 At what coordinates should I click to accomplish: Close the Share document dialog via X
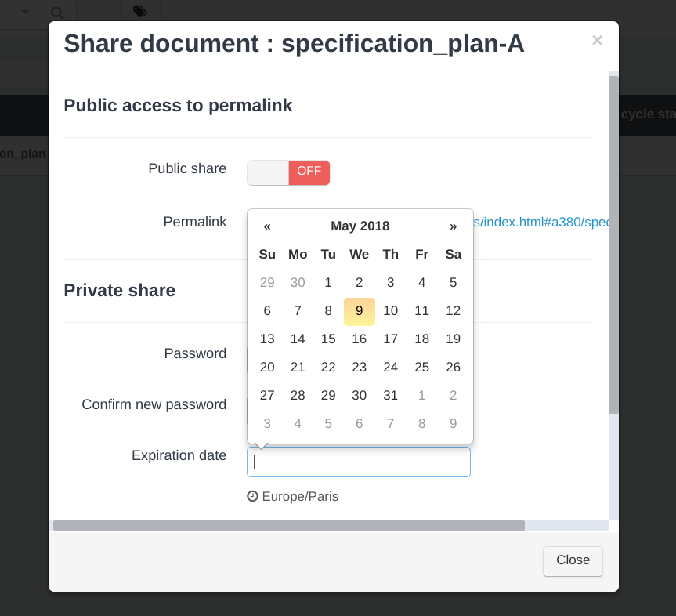coord(597,41)
